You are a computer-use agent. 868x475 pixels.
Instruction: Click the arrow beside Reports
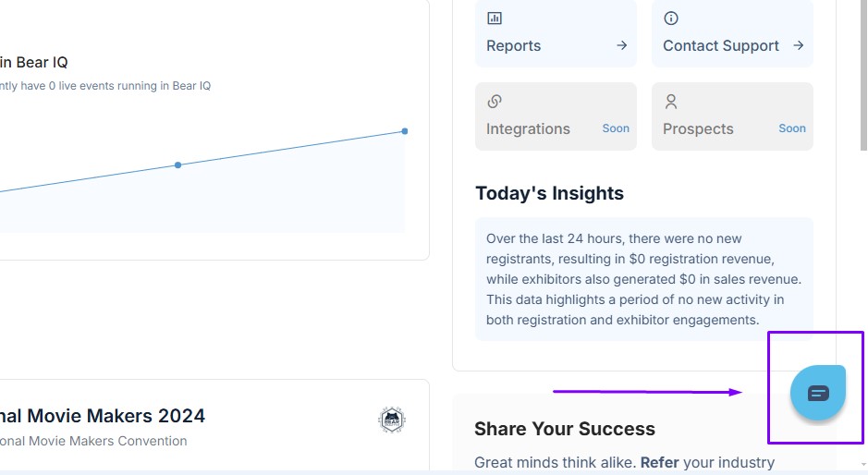[622, 45]
